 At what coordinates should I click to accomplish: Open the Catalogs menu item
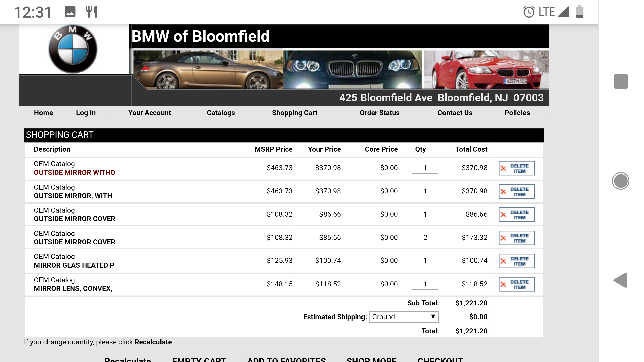point(221,113)
